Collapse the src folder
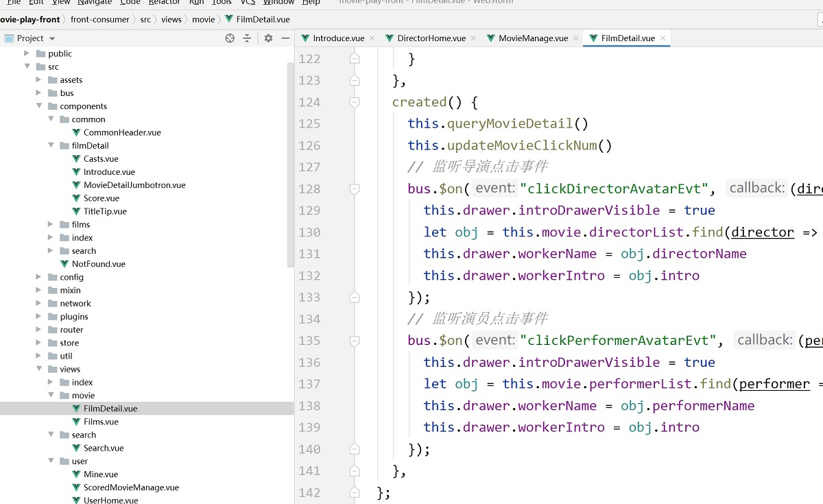 click(x=27, y=67)
